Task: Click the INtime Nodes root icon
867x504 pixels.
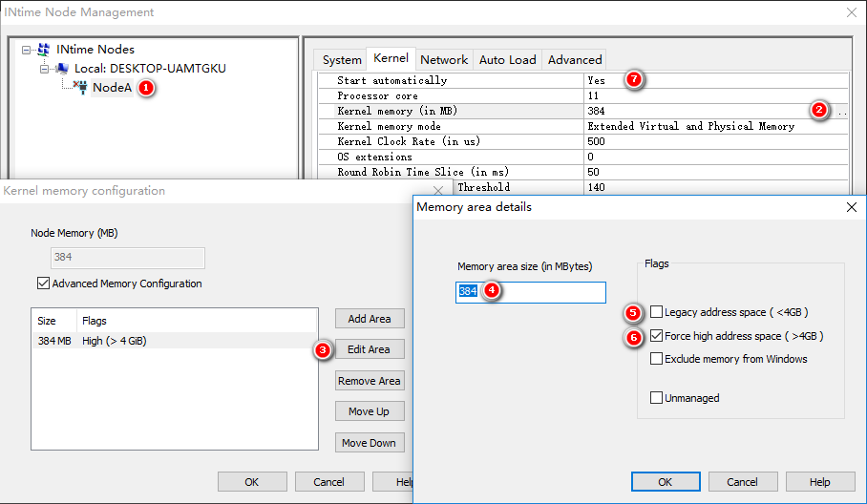Action: coord(44,50)
